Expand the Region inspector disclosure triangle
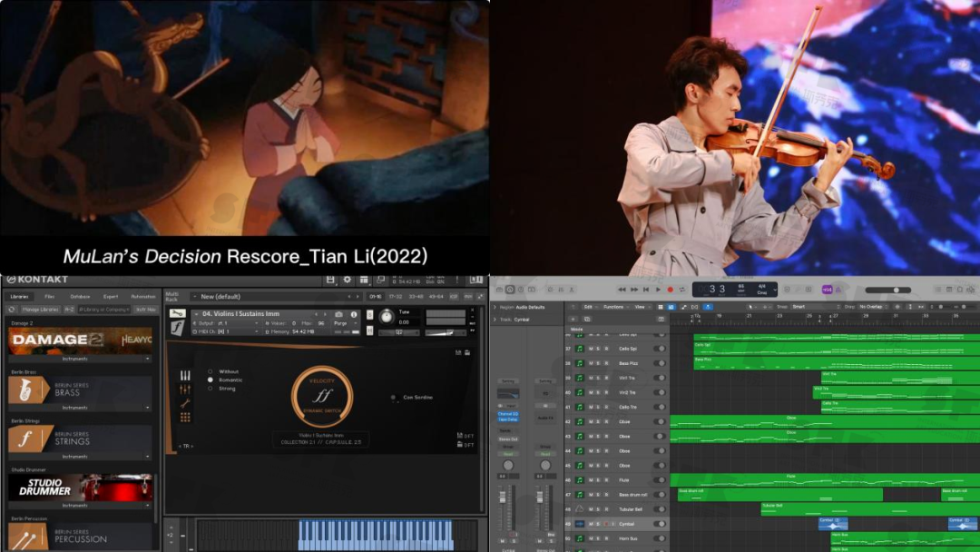This screenshot has height=552, width=980. coord(495,308)
